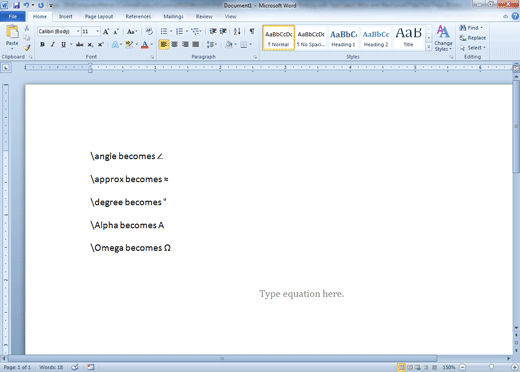
Task: Click the zoom slider handle
Action: click(x=491, y=367)
